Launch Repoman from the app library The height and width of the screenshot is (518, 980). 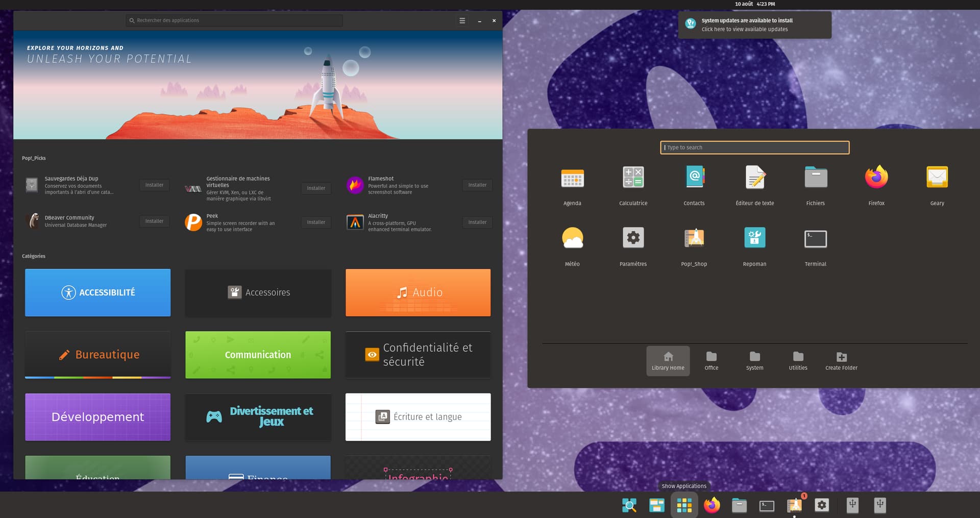click(754, 238)
